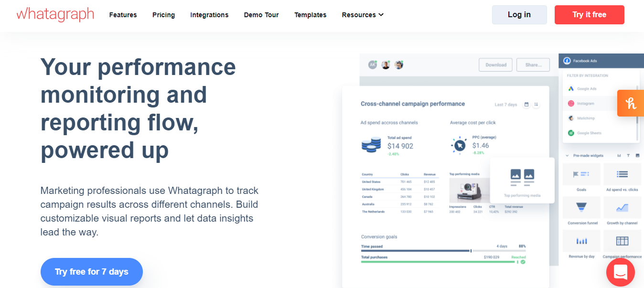Click Try free for 7 days button
The image size is (644, 288).
pos(92,272)
